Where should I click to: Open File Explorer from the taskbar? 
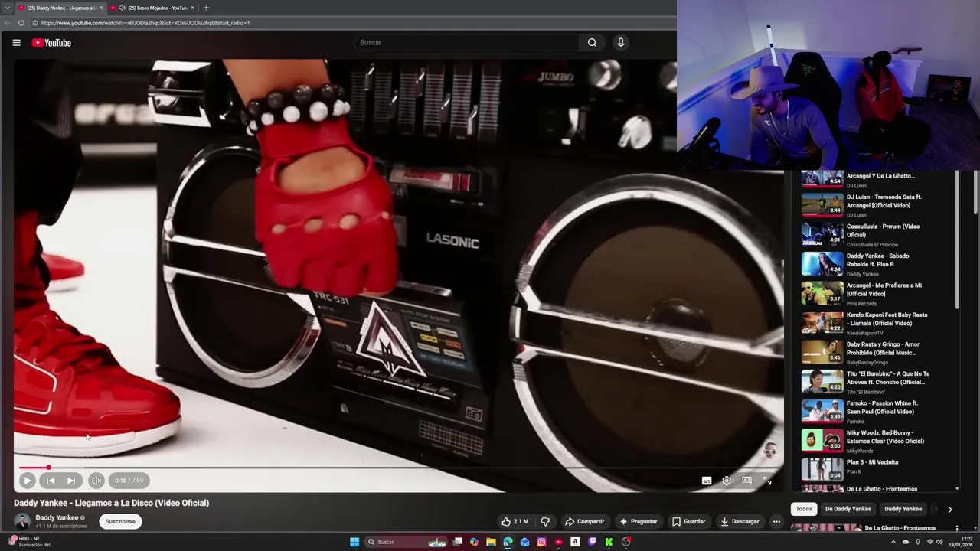point(491,542)
